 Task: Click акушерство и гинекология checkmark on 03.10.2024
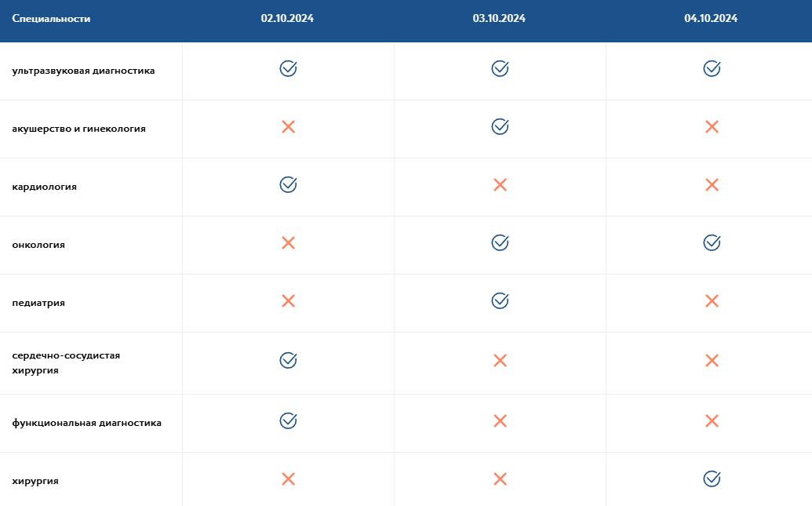tap(500, 126)
